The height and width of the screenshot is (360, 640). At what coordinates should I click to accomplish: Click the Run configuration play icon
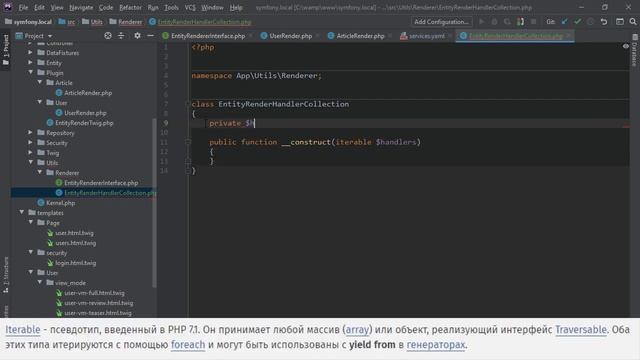(x=482, y=22)
